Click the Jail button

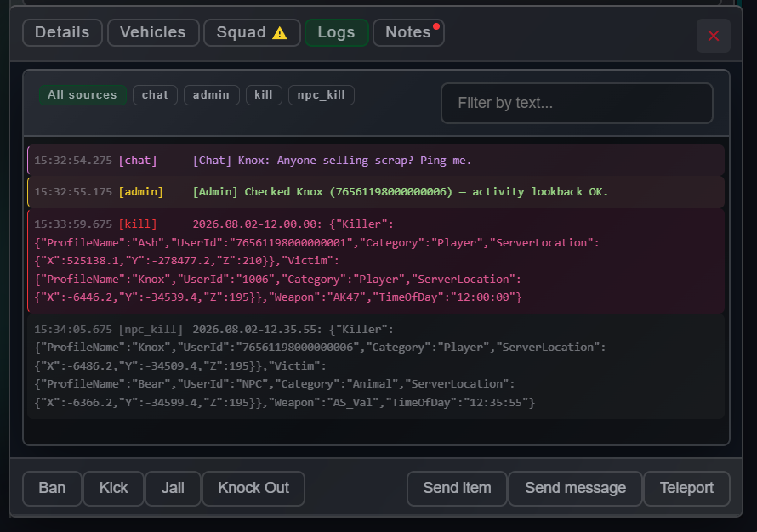(173, 488)
